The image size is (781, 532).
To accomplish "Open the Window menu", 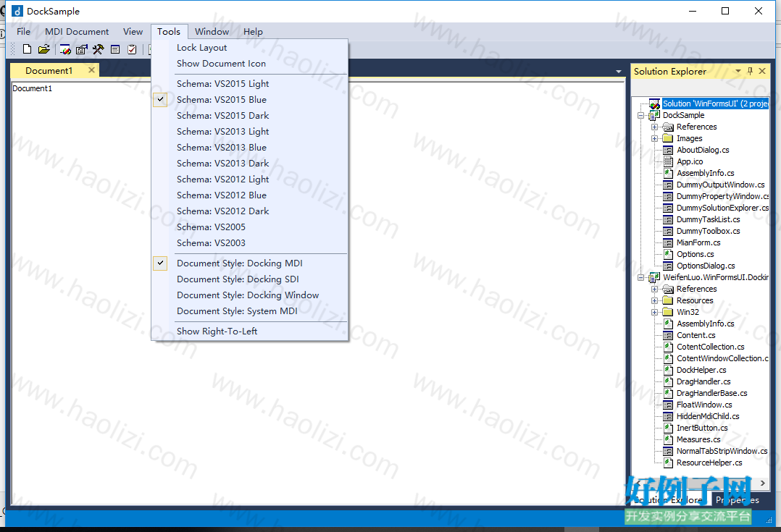I will pyautogui.click(x=212, y=31).
